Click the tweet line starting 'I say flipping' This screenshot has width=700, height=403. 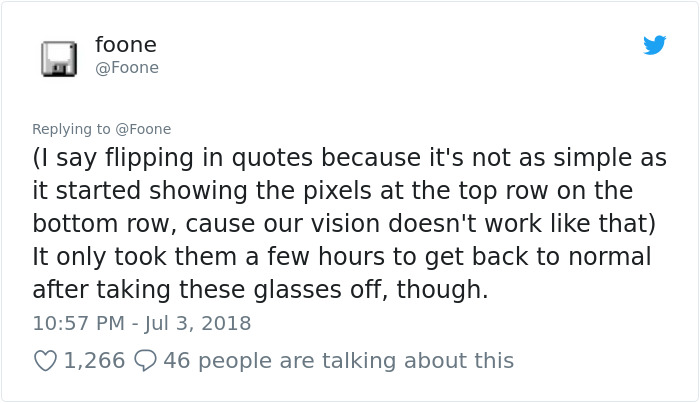pos(350,158)
